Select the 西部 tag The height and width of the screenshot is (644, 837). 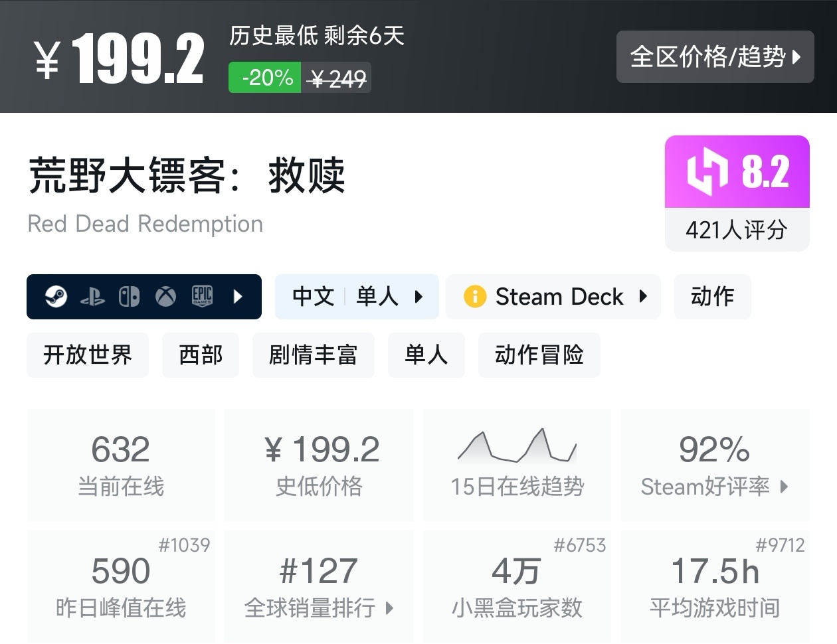pyautogui.click(x=200, y=355)
